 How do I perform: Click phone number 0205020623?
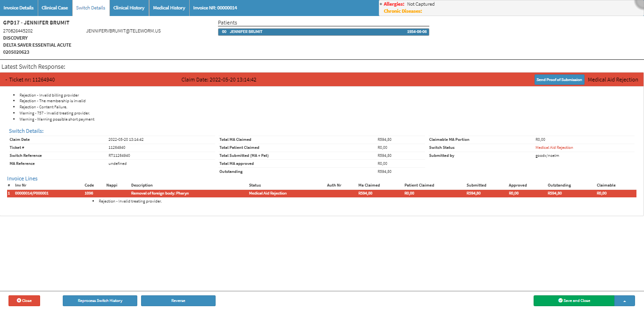tap(16, 52)
